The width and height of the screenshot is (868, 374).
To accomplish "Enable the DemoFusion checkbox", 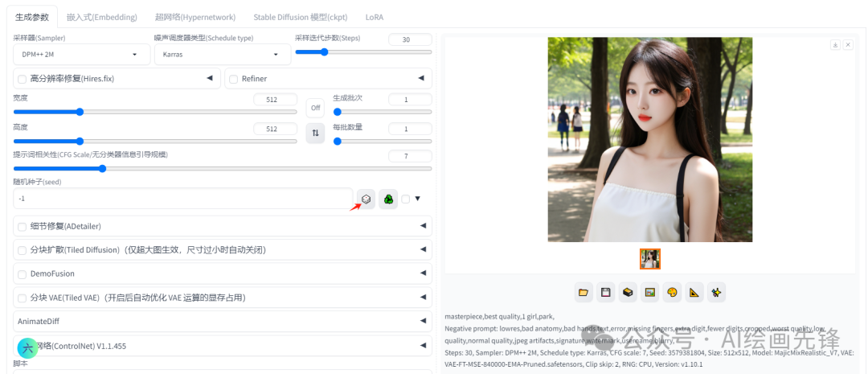I will coord(23,274).
